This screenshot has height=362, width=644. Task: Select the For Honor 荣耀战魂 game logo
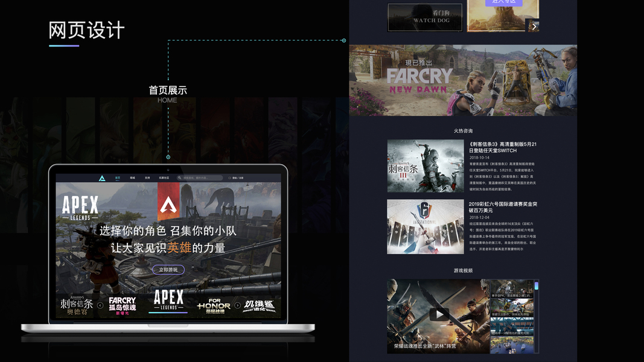(214, 306)
